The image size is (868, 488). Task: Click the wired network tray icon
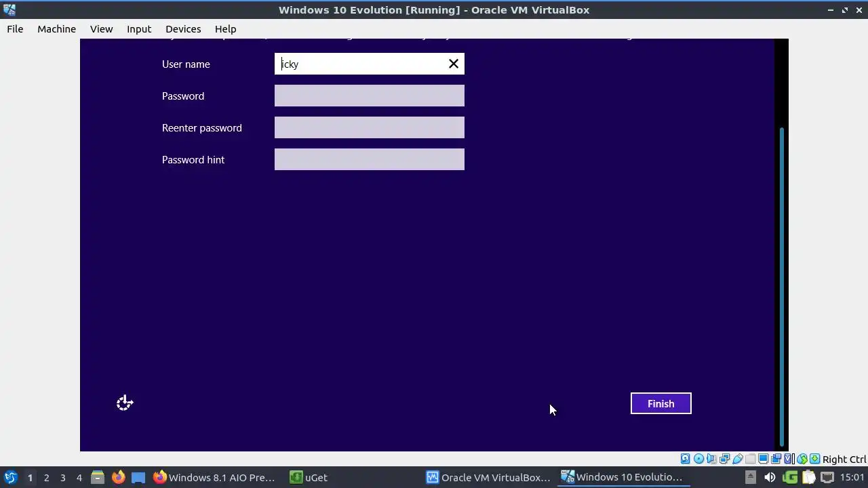click(827, 477)
